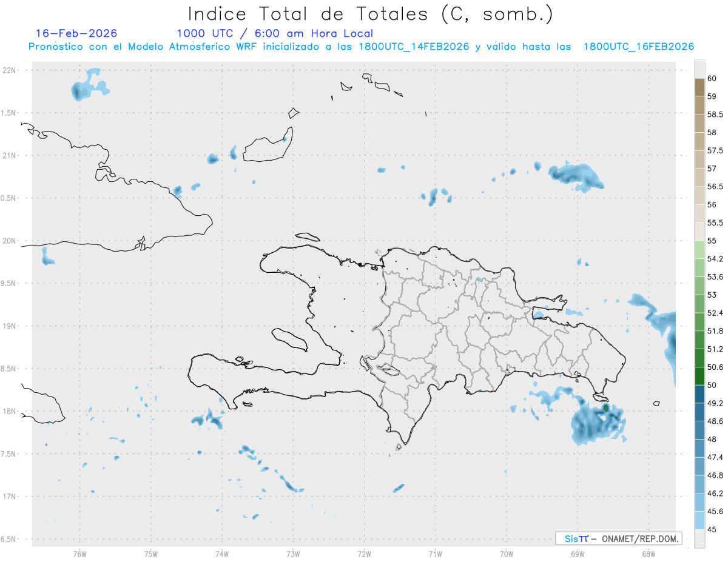728x562 pixels.
Task: Click the "57" colorbar value
Action: pos(712,169)
